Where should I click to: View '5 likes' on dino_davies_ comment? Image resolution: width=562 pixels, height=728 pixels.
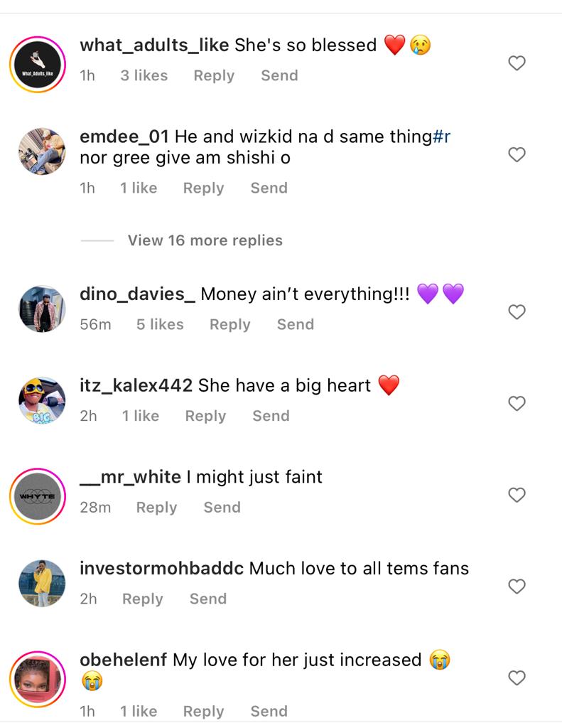coord(160,324)
